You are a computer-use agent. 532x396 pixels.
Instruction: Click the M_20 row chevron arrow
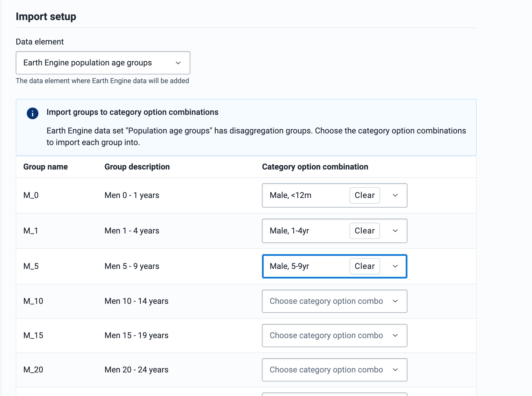click(x=395, y=370)
